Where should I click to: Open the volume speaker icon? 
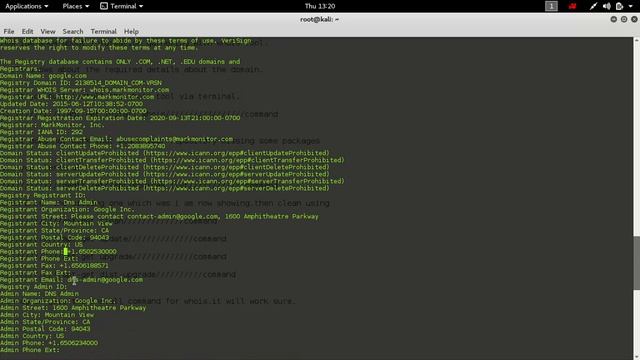click(607, 6)
